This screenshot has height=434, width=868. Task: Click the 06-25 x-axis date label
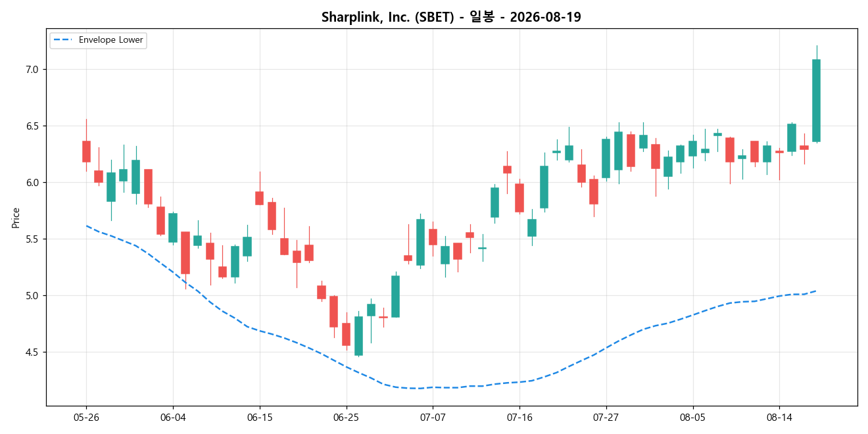click(x=347, y=417)
